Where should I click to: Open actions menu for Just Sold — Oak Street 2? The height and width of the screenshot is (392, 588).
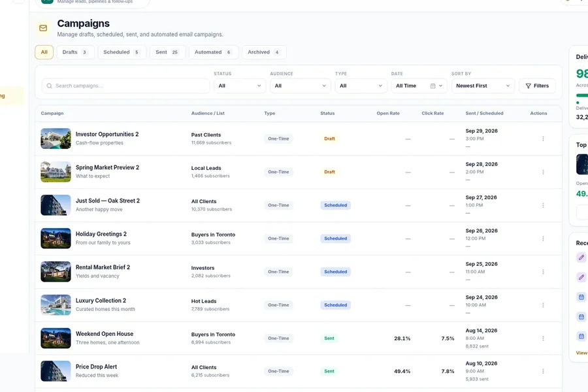point(543,205)
